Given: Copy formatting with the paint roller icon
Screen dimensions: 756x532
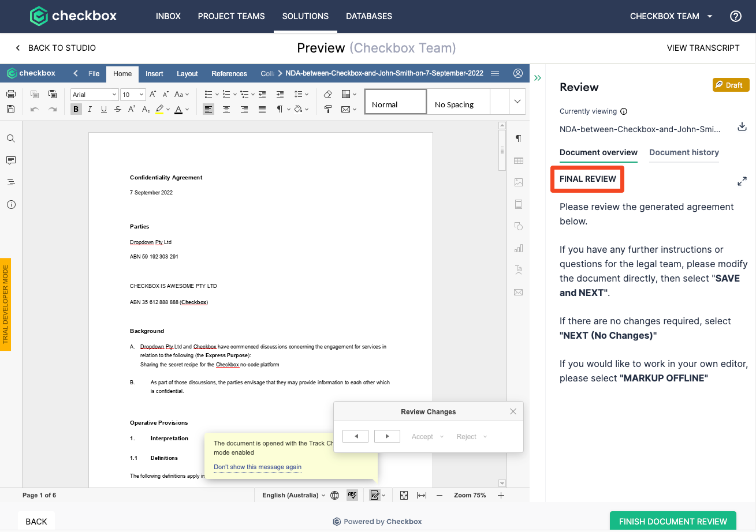Looking at the screenshot, I should coord(327,109).
